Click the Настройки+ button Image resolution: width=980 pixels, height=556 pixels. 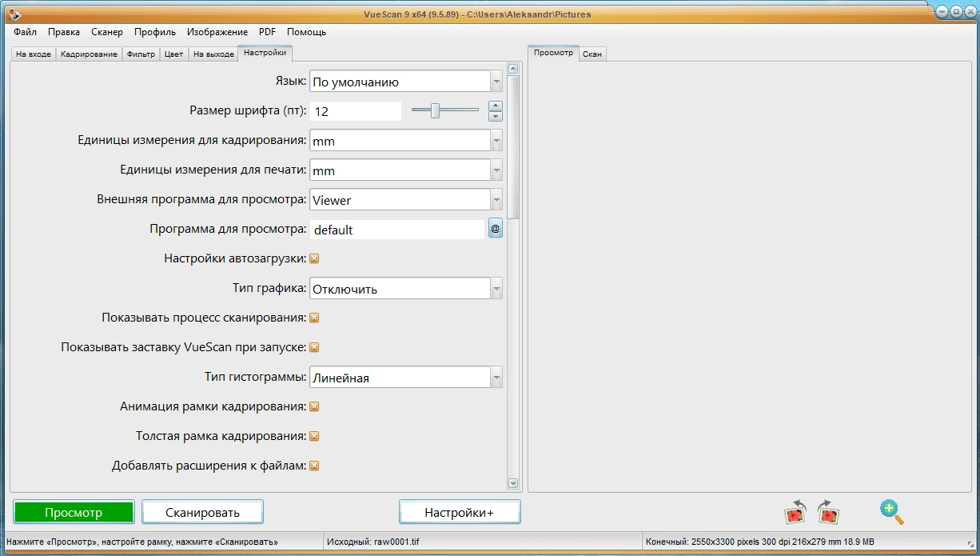coord(460,512)
